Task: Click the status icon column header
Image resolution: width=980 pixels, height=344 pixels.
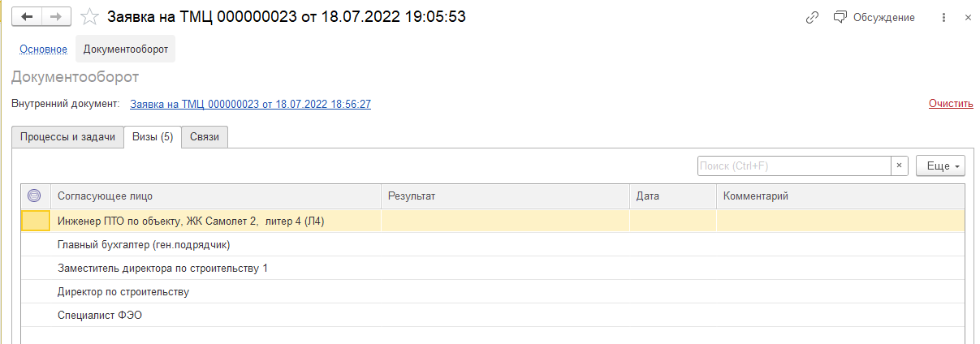Action: tap(34, 196)
